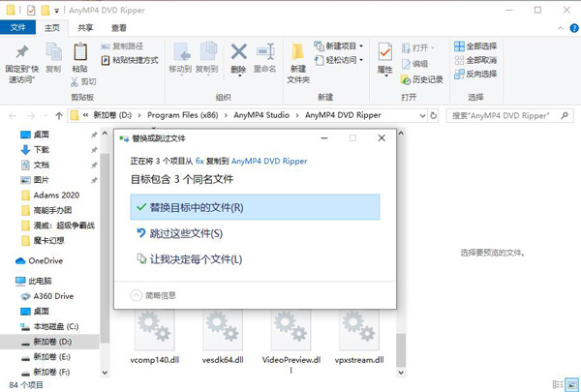Image resolution: width=581 pixels, height=392 pixels.
Task: Switch to Details view icon in status bar
Action: 557,385
